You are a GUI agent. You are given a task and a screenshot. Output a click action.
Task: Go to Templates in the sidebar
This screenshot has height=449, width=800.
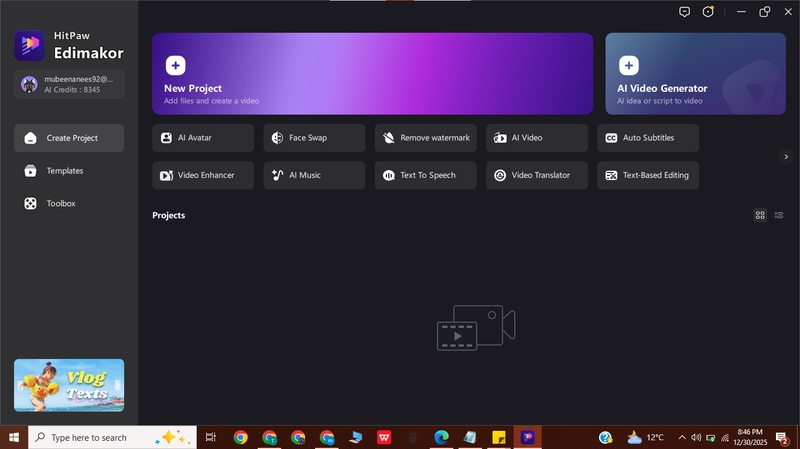69,170
